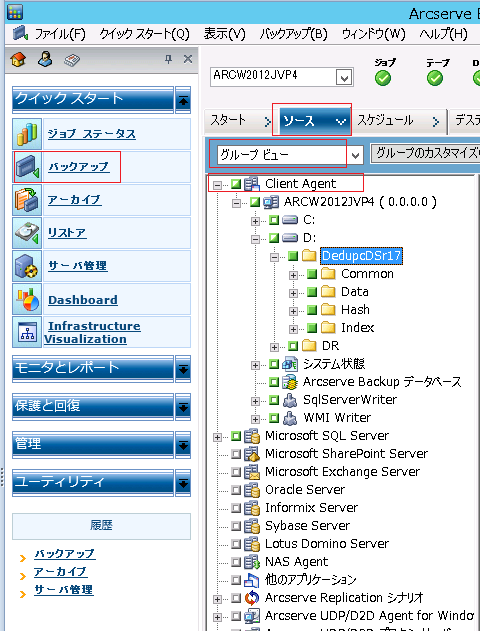Toggle the Client Agent checkbox
The height and width of the screenshot is (631, 480).
(236, 184)
